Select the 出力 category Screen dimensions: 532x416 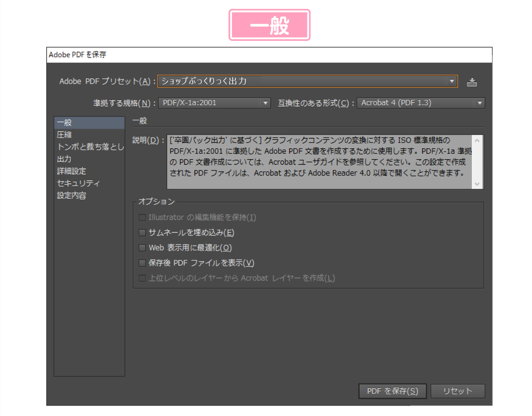[x=89, y=159]
